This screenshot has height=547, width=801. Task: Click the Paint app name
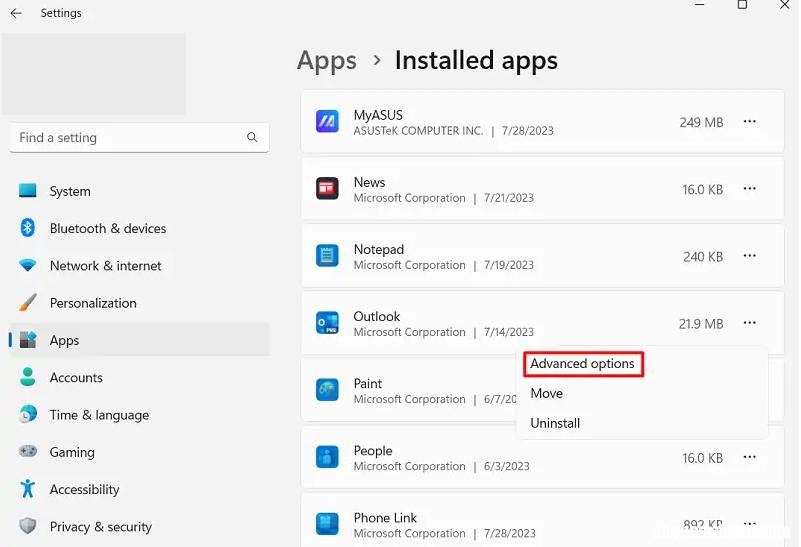click(368, 384)
